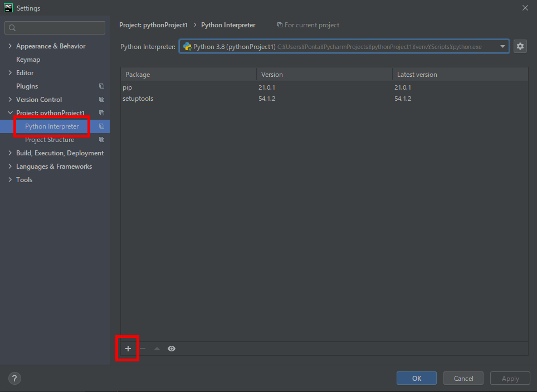Install a new package with the plus icon

click(127, 348)
